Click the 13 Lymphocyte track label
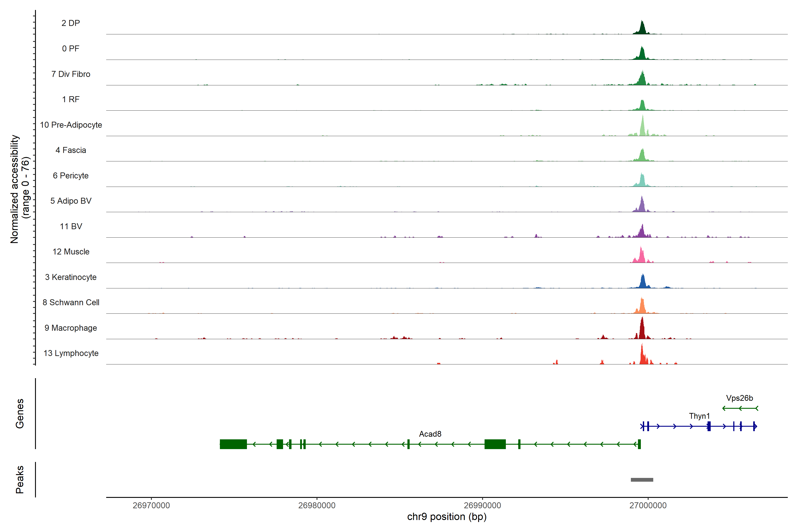Viewport: 798px width, 532px height. coord(71,353)
